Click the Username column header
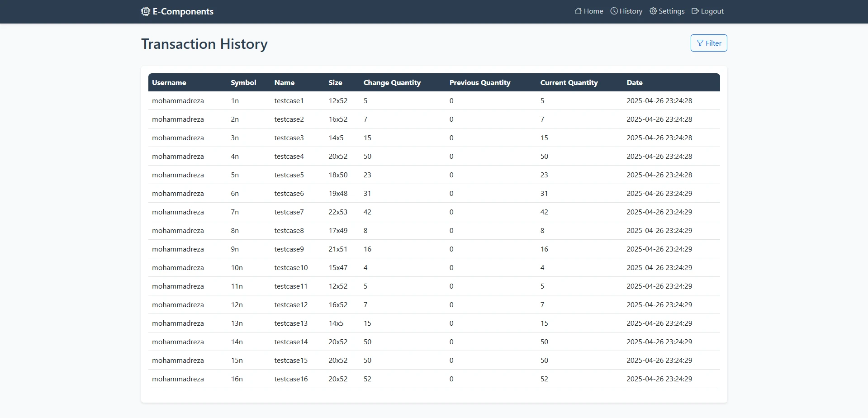The height and width of the screenshot is (418, 868). click(169, 83)
